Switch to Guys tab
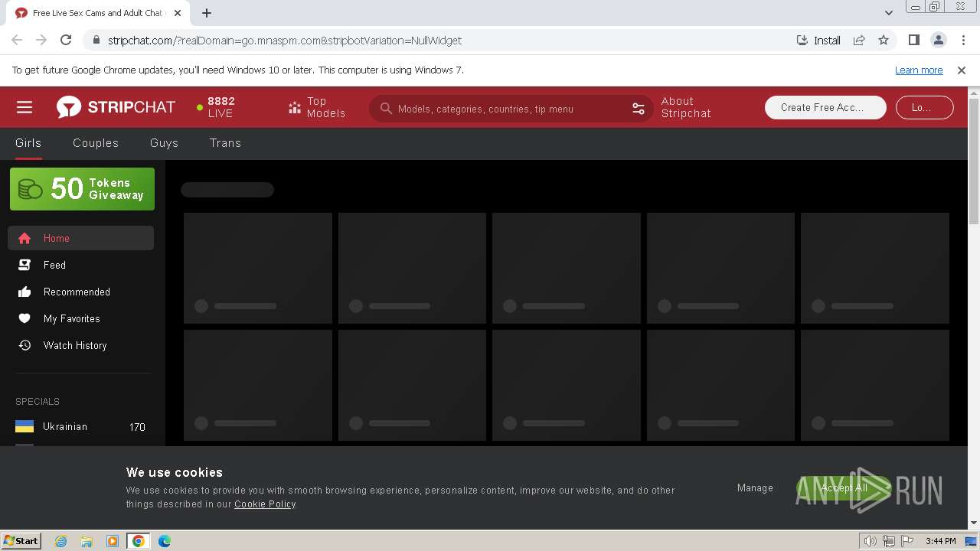Viewport: 980px width, 551px height. click(164, 143)
